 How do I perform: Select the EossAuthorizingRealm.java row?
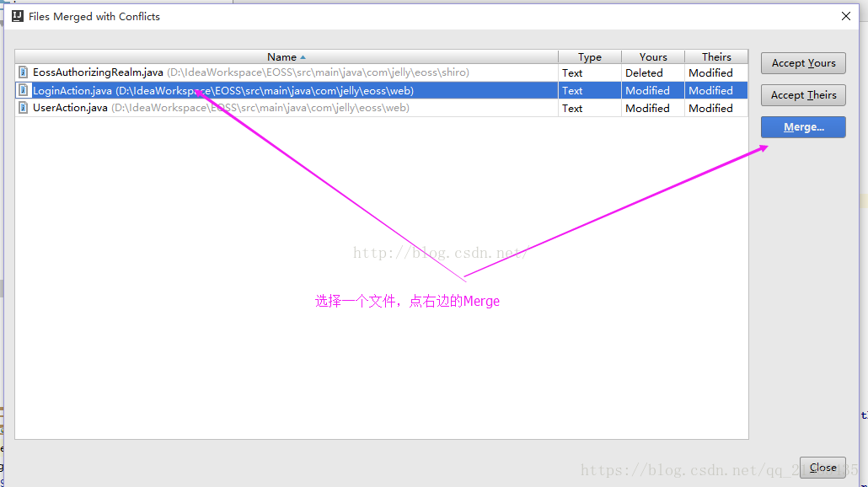pyautogui.click(x=382, y=72)
